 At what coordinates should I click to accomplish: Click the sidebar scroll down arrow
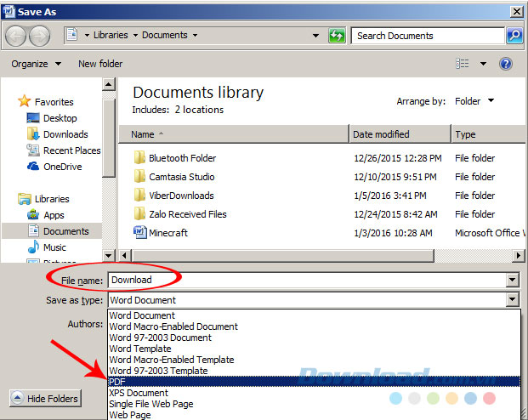pyautogui.click(x=109, y=256)
